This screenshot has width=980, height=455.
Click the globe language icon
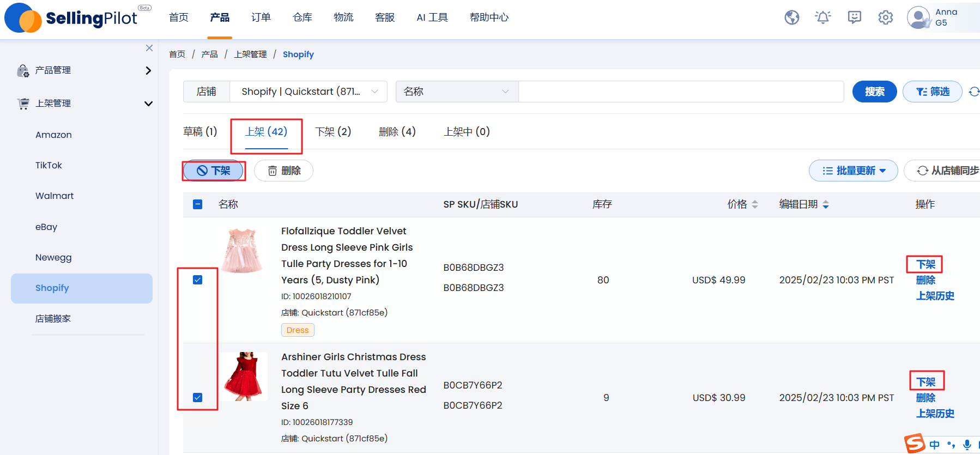pos(791,17)
